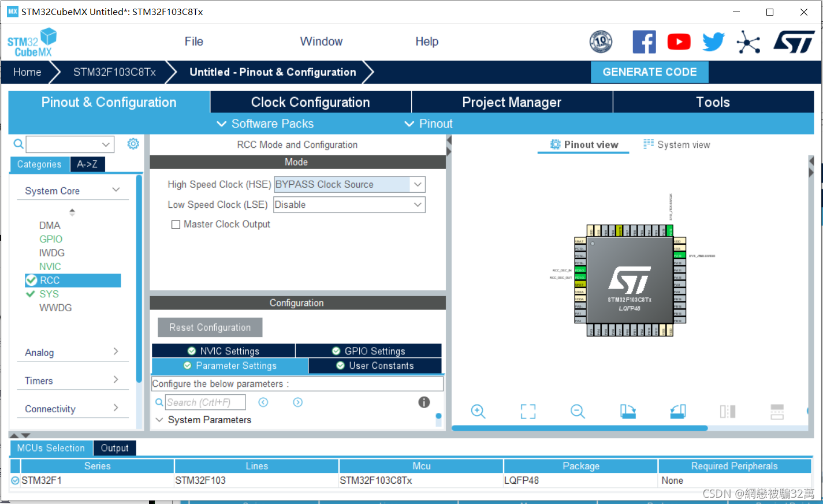Open the Window menu
823x504 pixels.
pos(321,42)
